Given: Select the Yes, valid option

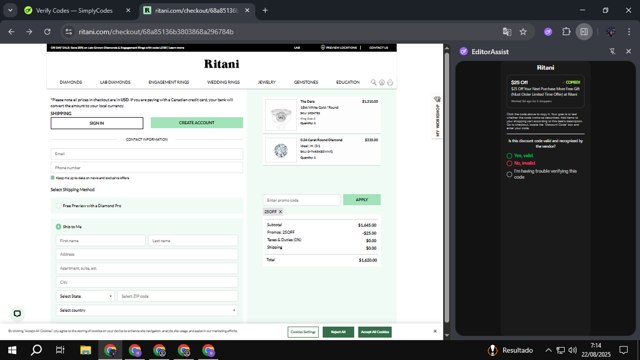Looking at the screenshot, I should pyautogui.click(x=509, y=156).
